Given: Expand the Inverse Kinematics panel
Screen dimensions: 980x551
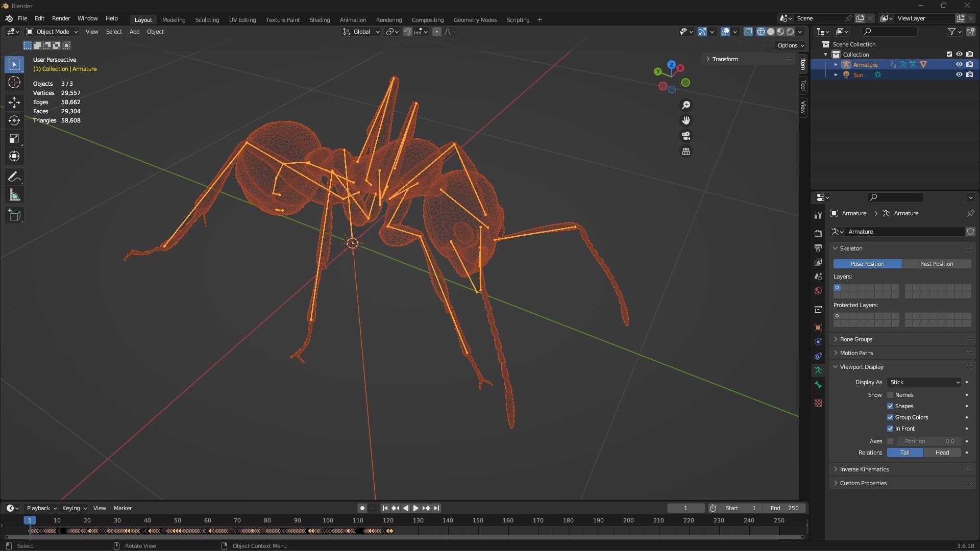Looking at the screenshot, I should click(902, 469).
